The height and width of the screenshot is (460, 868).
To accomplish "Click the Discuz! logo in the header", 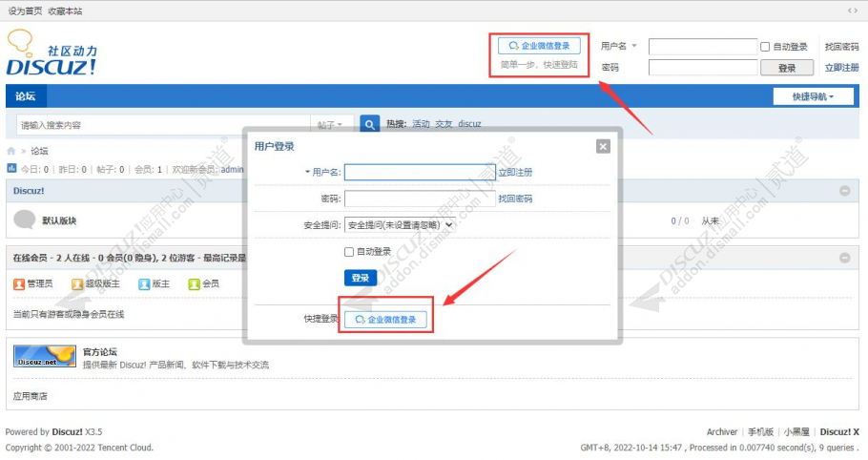I will click(x=52, y=52).
